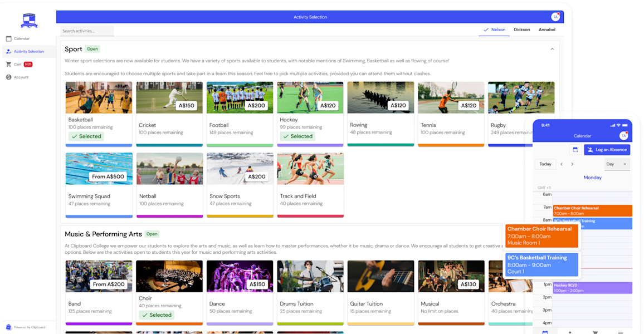Click the add-event calendar icon on phone
Viewport: 644px width, 334px height.
point(575,150)
